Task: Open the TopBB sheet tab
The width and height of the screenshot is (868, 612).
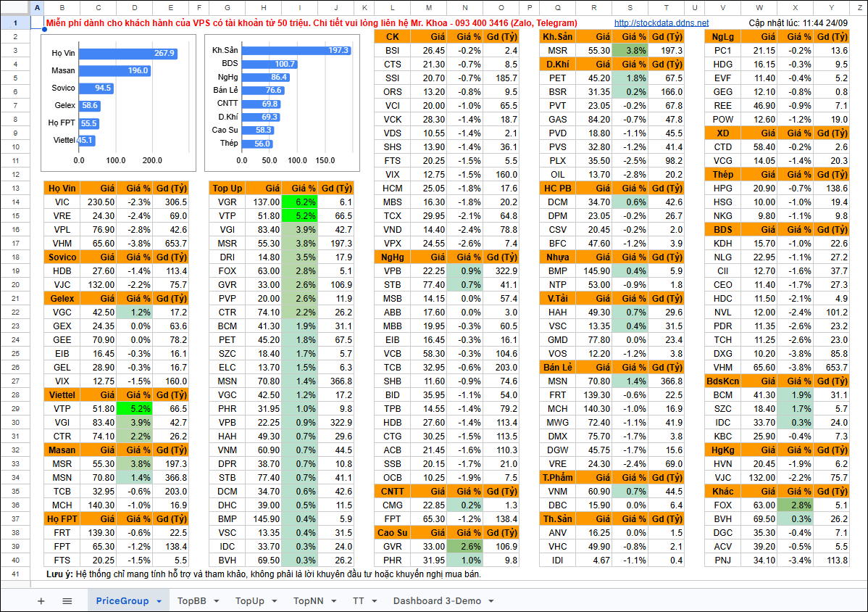Action: (191, 601)
